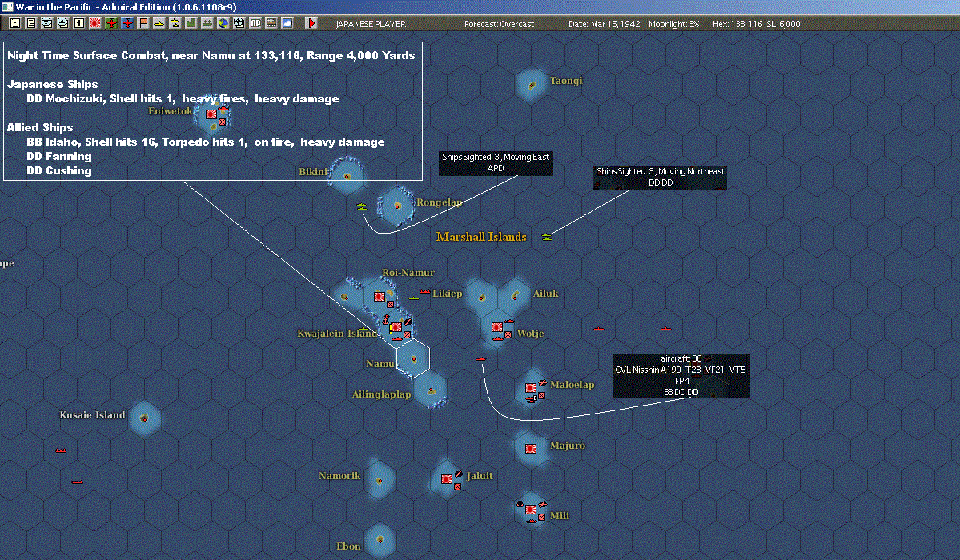
Task: Select the Japanese base flag at Kwajalein Island
Action: [396, 328]
